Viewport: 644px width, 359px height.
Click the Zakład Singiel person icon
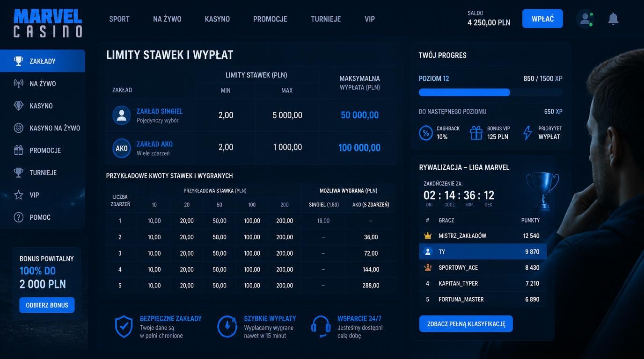click(122, 115)
